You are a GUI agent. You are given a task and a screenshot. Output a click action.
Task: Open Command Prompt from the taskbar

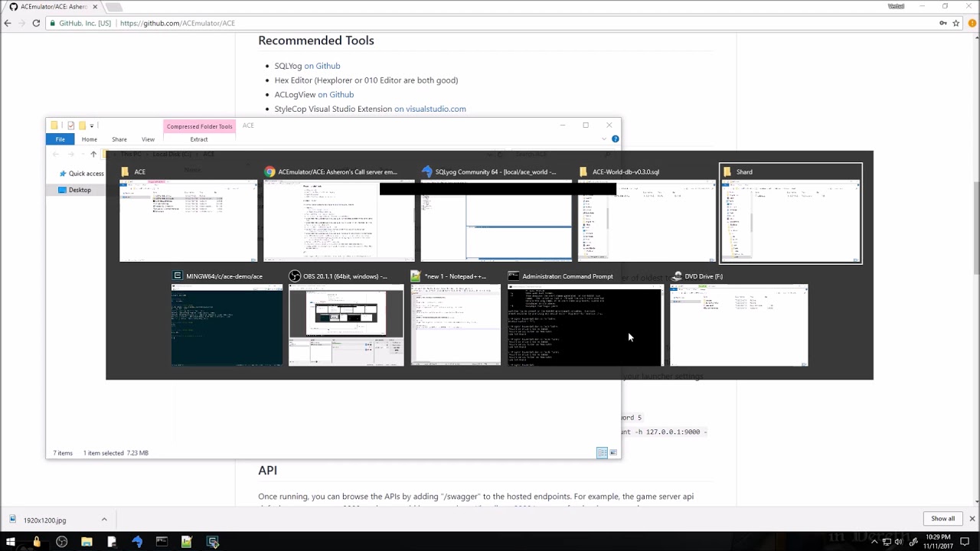pyautogui.click(x=162, y=542)
